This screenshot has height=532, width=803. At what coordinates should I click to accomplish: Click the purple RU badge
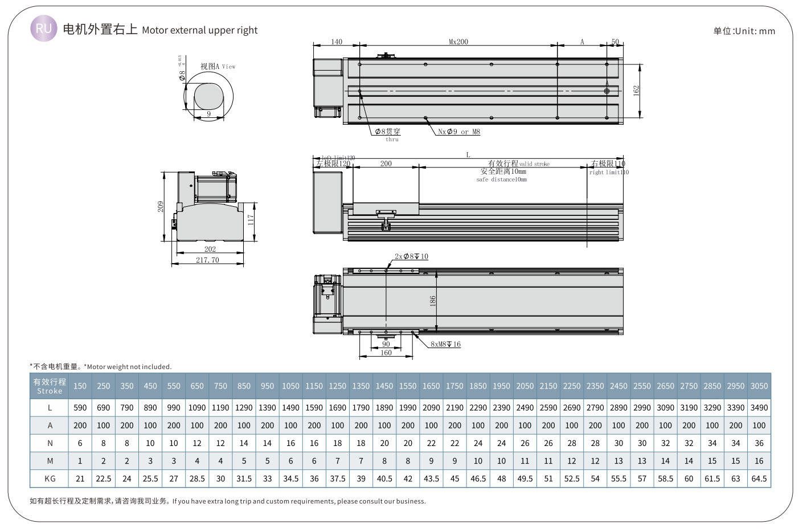coord(44,29)
